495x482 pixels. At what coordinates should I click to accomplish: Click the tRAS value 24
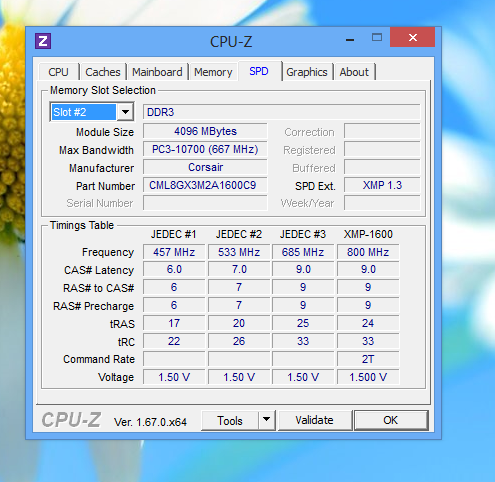pos(368,323)
